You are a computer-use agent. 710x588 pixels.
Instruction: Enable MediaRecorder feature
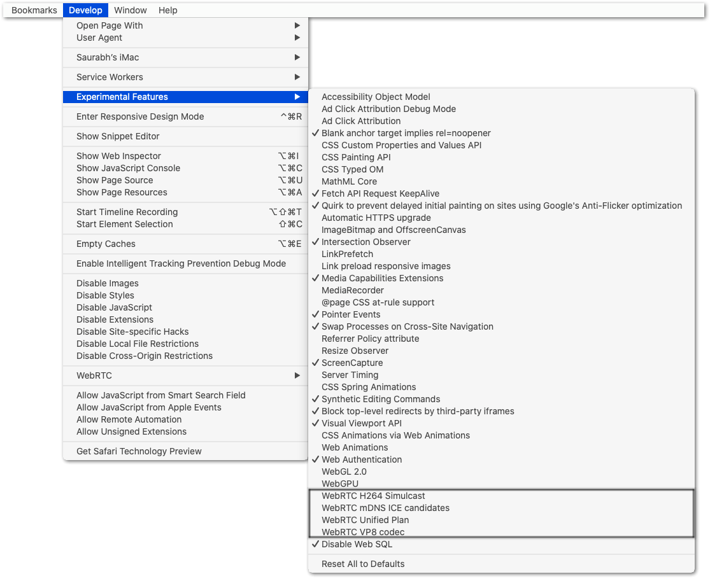(x=501, y=291)
